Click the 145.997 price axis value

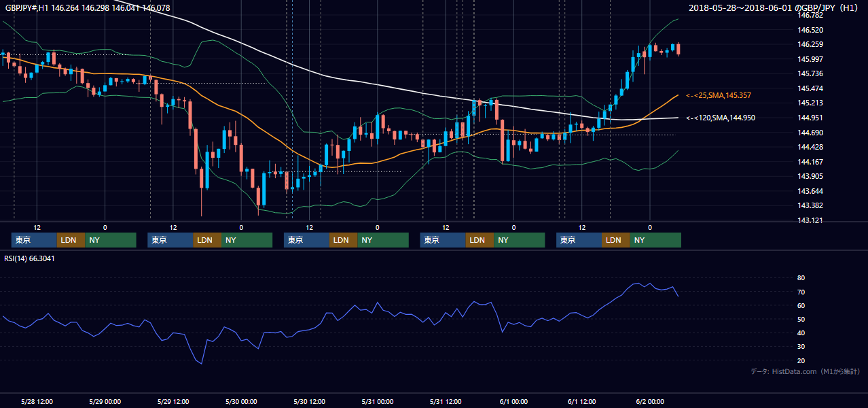[x=810, y=59]
